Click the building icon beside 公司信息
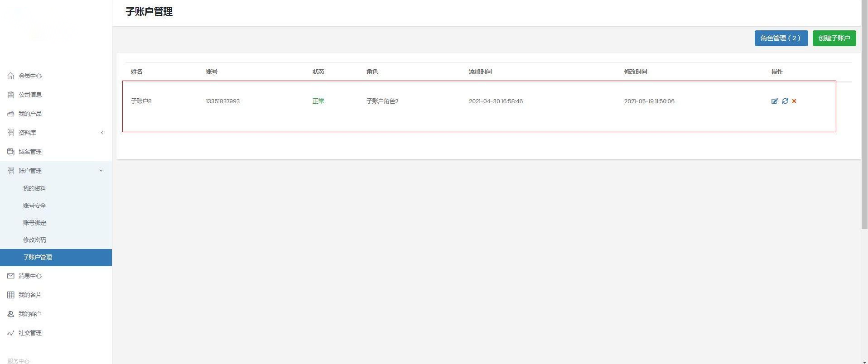The height and width of the screenshot is (364, 868). pos(11,95)
